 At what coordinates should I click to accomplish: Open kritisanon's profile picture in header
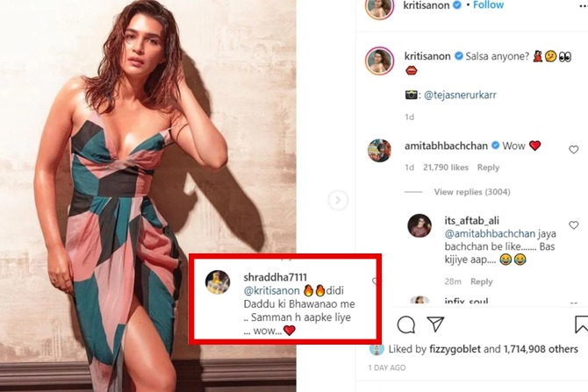click(379, 8)
